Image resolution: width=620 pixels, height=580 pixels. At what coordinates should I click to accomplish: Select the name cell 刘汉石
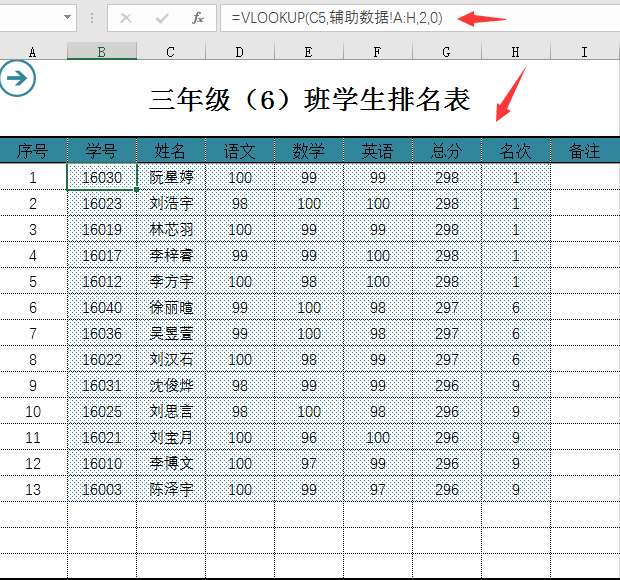click(x=171, y=359)
